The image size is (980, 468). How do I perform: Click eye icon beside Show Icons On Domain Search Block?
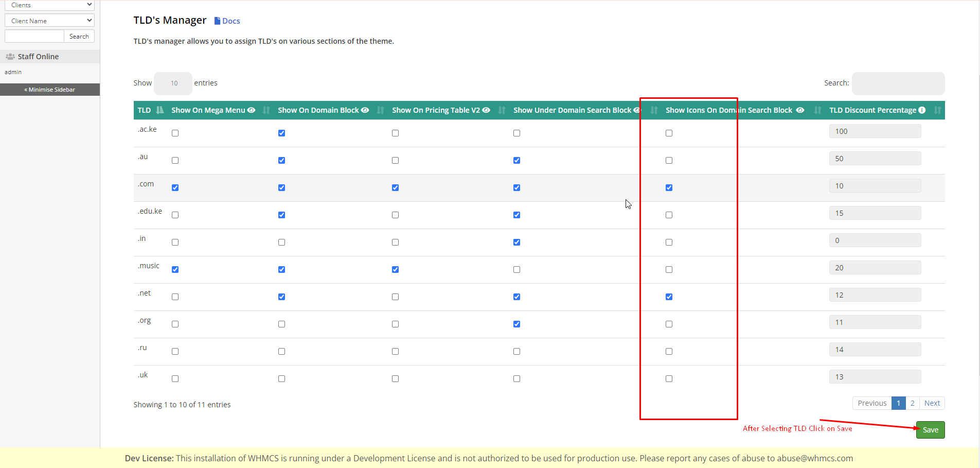(800, 110)
